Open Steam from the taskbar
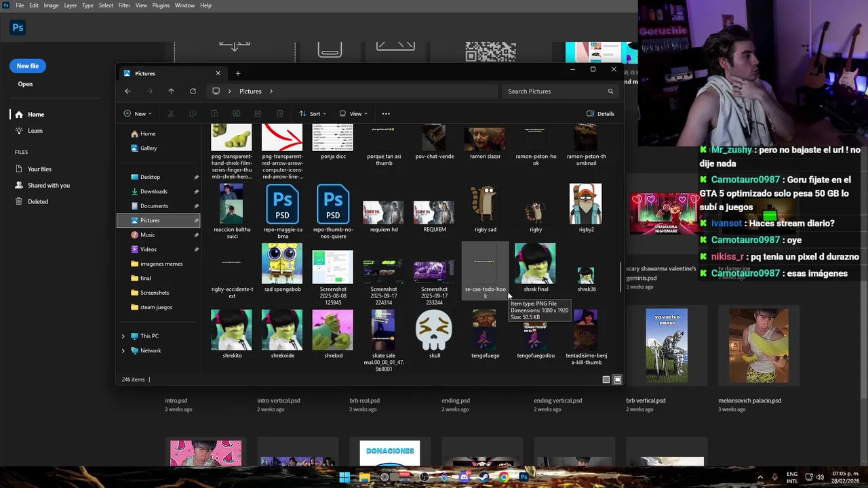This screenshot has width=868, height=488. (x=484, y=477)
